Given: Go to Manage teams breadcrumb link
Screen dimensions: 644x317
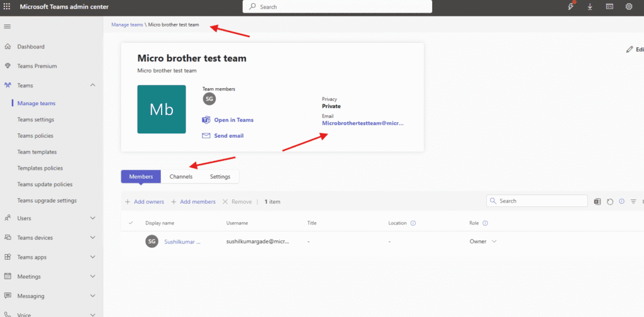Looking at the screenshot, I should (x=127, y=25).
